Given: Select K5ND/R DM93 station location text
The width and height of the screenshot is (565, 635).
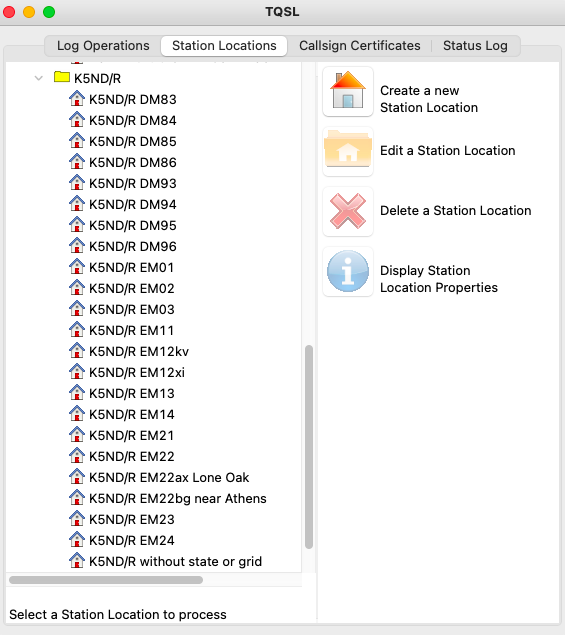Looking at the screenshot, I should click(133, 184).
